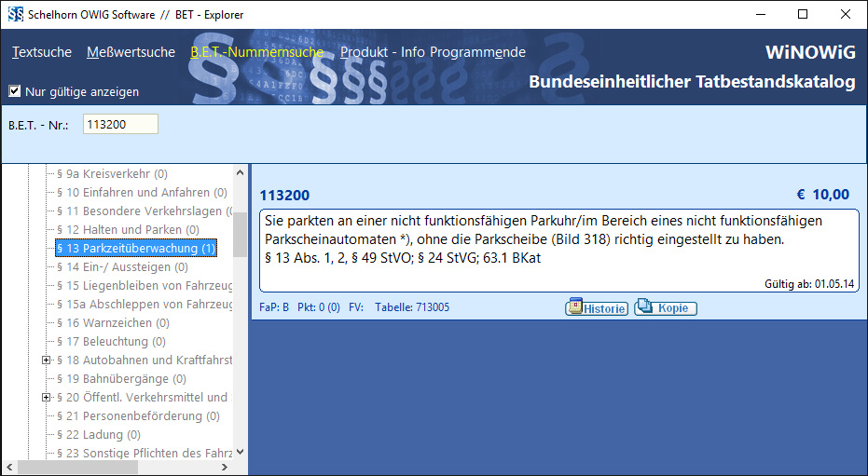Screen dimensions: 868x476
Task: Click the Historie button icon
Action: pos(577,308)
